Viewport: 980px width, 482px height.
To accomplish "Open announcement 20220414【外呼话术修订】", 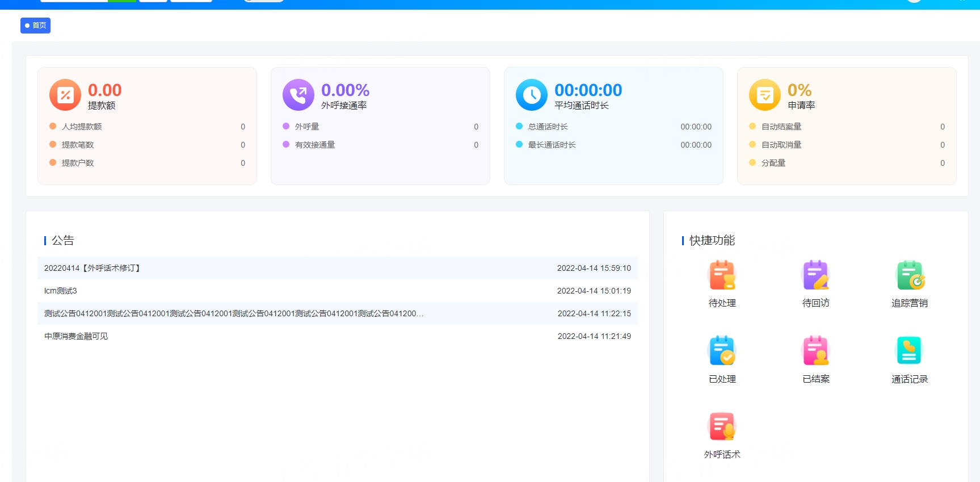I will pos(338,268).
